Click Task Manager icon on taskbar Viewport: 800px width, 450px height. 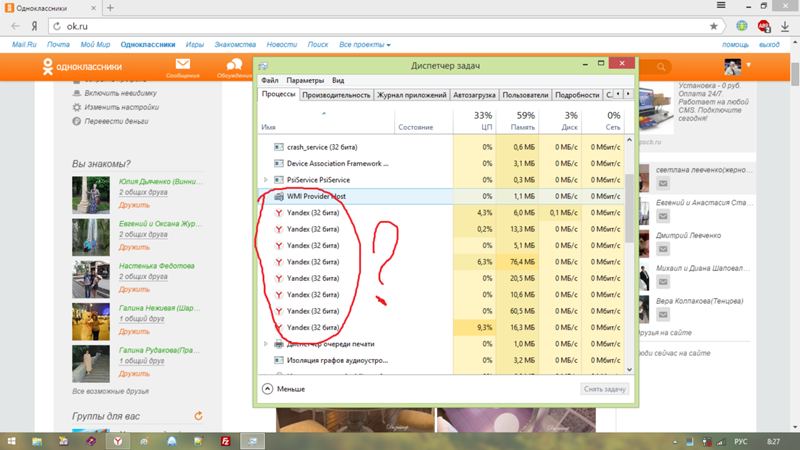[x=253, y=441]
